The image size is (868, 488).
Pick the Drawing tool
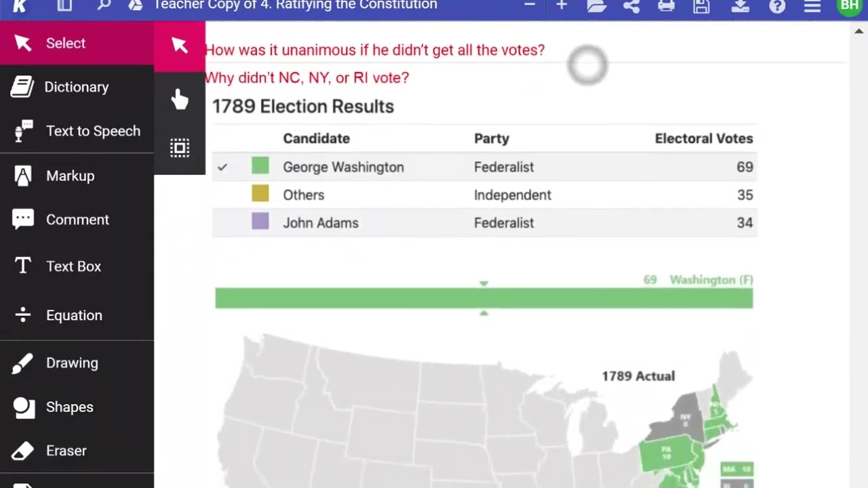[x=72, y=363]
